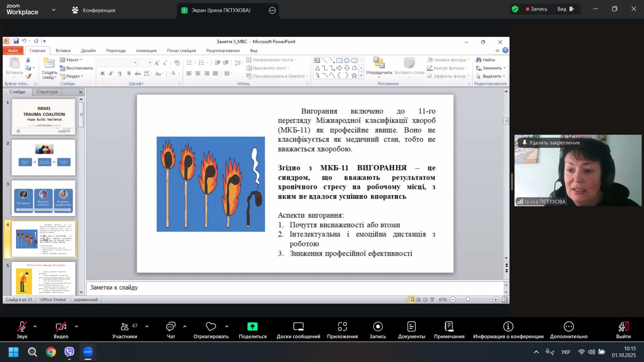Open the View menu in Zoom
This screenshot has height=362, width=644.
566,9
